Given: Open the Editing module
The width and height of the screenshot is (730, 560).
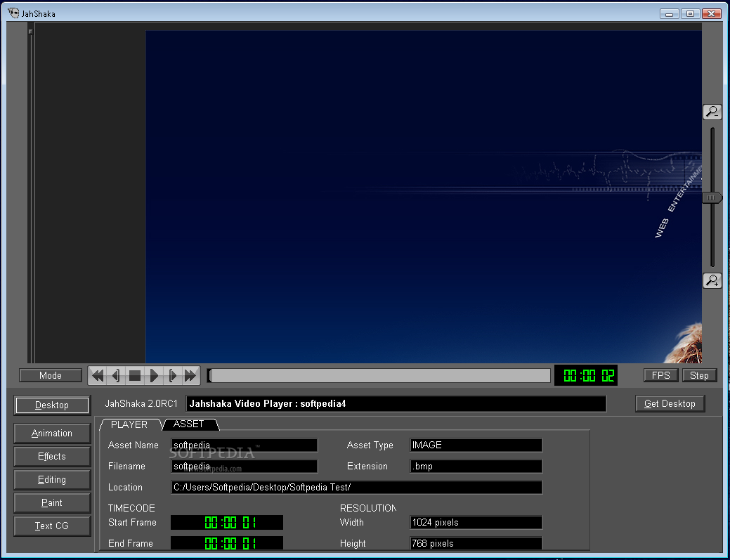Looking at the screenshot, I should point(52,479).
